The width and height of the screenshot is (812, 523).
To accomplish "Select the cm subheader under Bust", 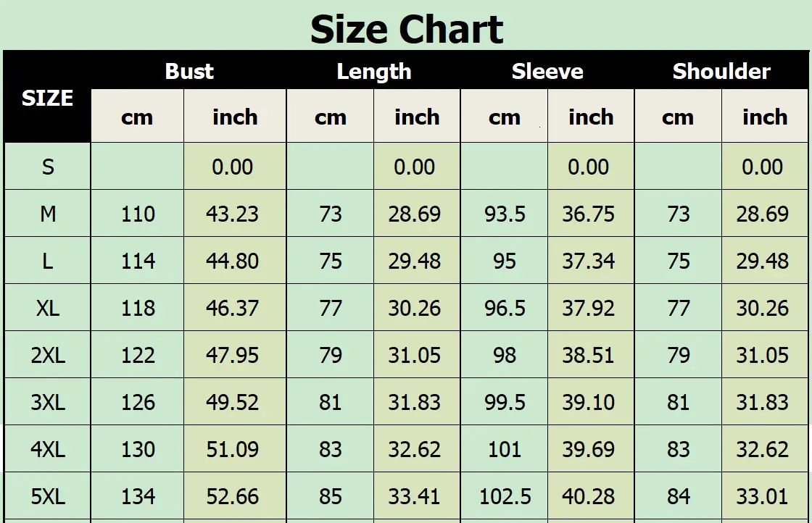I will 137,117.
